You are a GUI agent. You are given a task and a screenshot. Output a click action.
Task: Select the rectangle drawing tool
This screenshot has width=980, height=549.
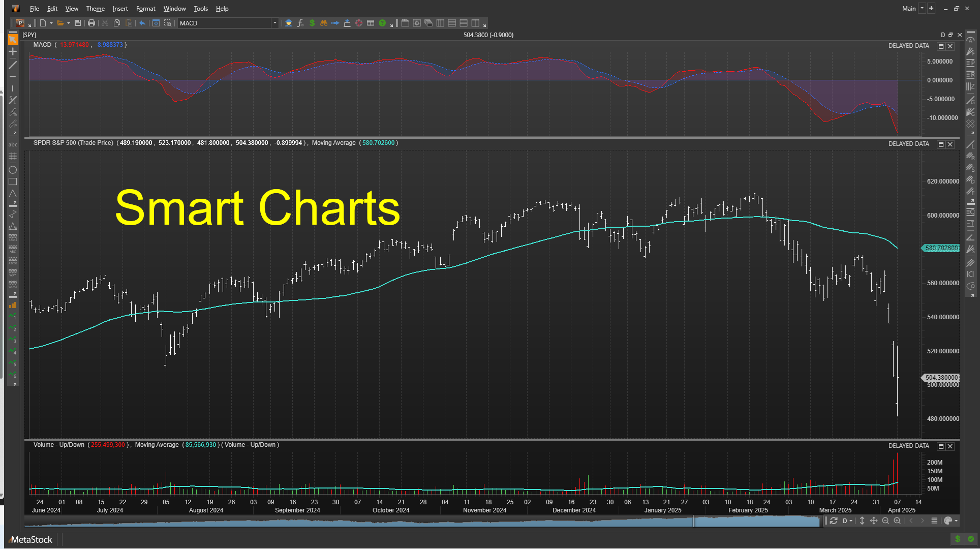pyautogui.click(x=13, y=181)
